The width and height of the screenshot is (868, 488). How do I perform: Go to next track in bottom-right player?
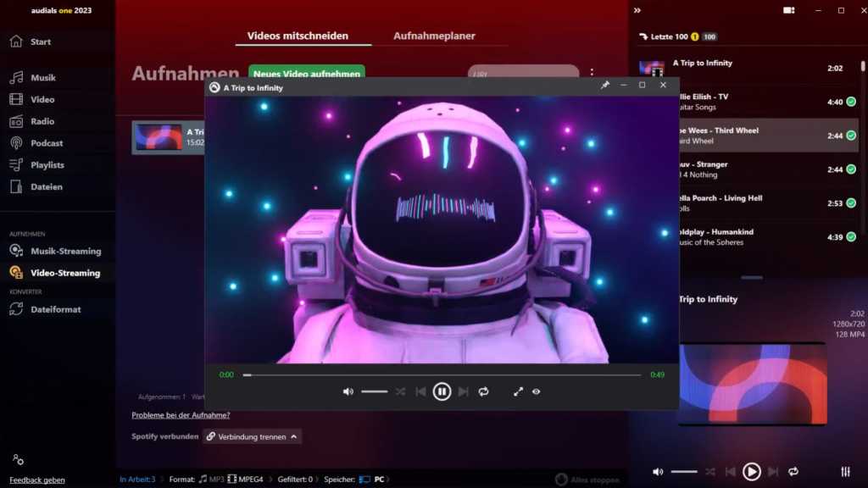pyautogui.click(x=773, y=472)
